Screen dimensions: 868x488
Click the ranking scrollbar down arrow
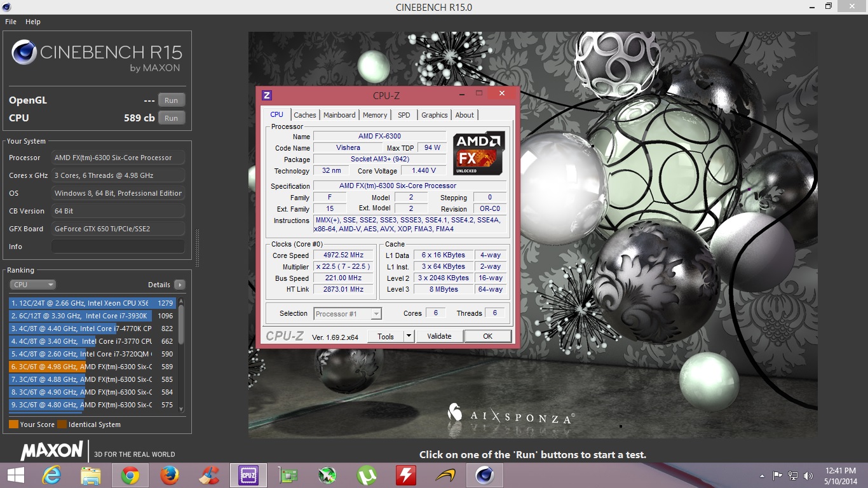181,409
